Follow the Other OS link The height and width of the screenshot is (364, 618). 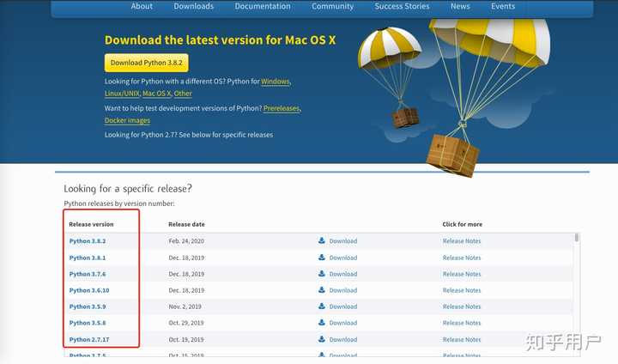(183, 94)
